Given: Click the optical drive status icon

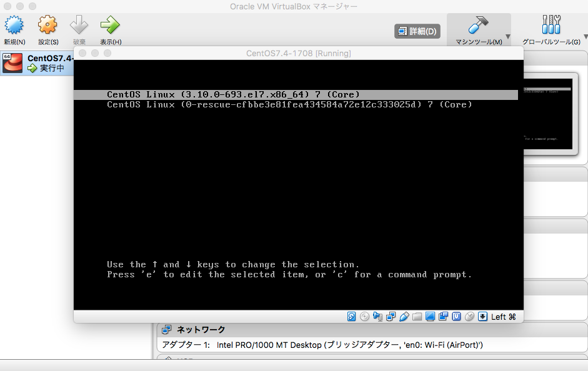Looking at the screenshot, I should coord(365,317).
